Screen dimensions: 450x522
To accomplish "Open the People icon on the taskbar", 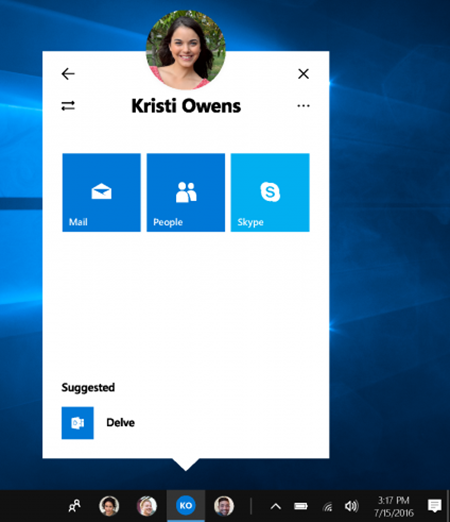I will [x=75, y=506].
